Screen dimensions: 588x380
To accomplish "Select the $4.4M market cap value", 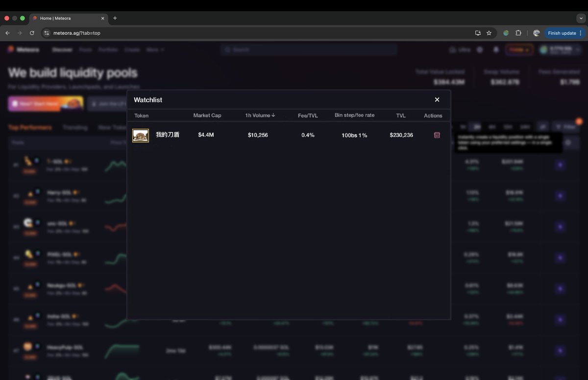I will pyautogui.click(x=206, y=135).
